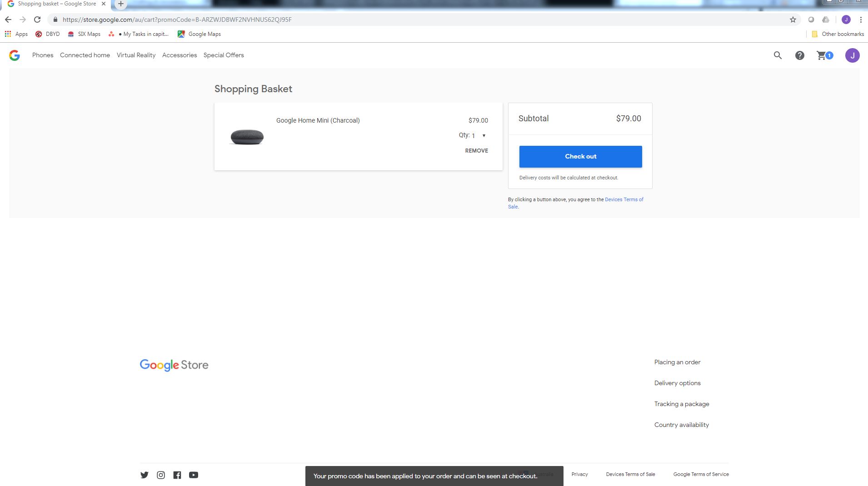Click the Google logo home icon
The height and width of the screenshot is (486, 868).
pyautogui.click(x=15, y=55)
